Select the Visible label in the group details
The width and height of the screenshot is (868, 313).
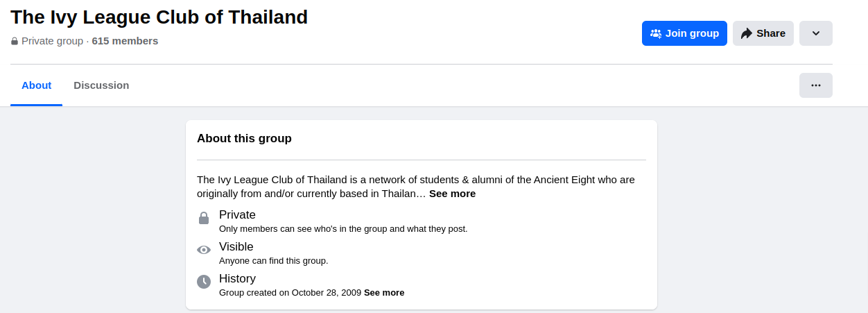(x=236, y=247)
